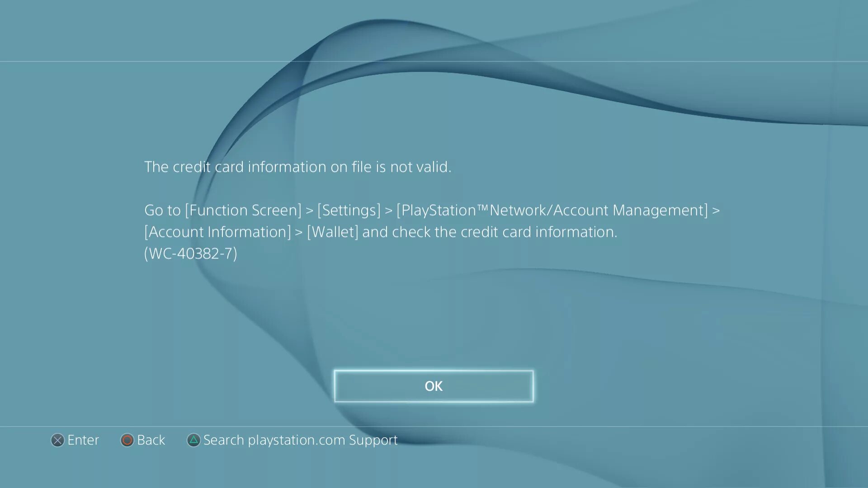Click the [Function Screen] text

[x=243, y=211]
